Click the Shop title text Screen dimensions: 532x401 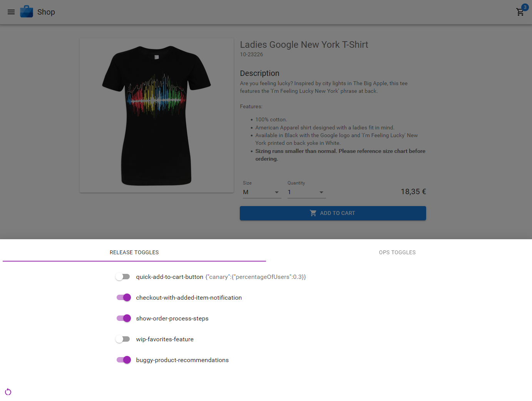[x=46, y=12]
